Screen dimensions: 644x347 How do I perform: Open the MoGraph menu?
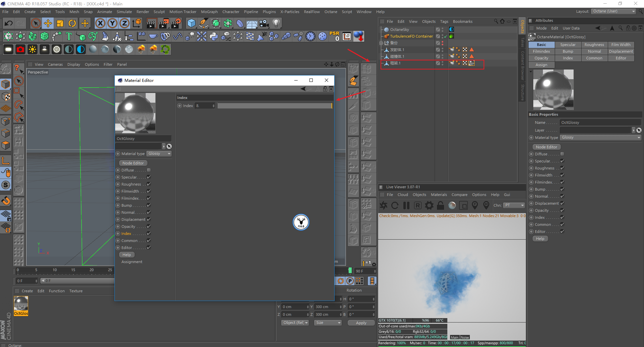[x=209, y=12]
